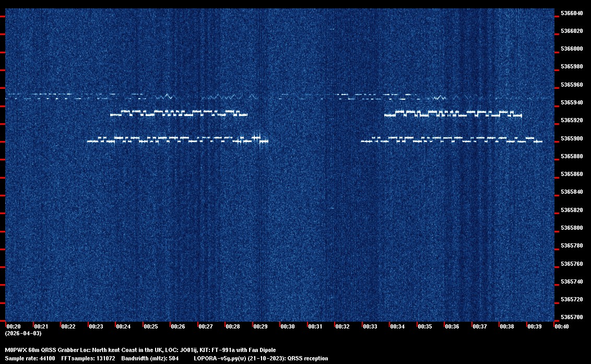The height and width of the screenshot is (364, 591).
Task: Click the 5365940 frequency label
Action: 571,103
